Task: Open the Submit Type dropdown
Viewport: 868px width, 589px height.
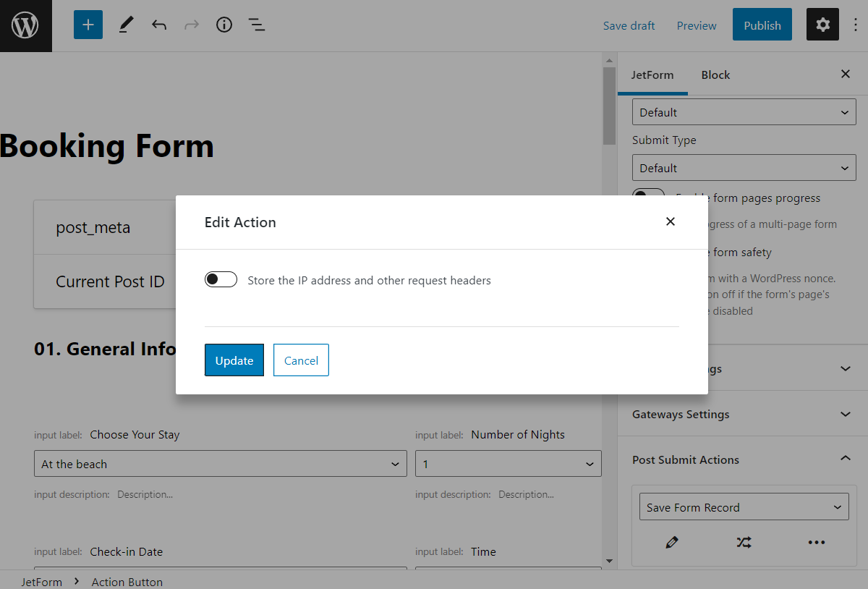Action: [x=744, y=167]
